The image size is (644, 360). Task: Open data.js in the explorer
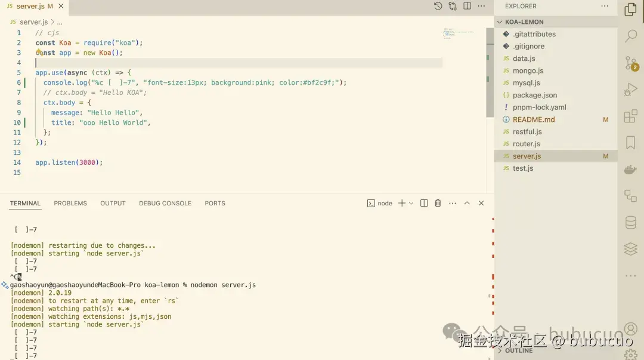555,59
